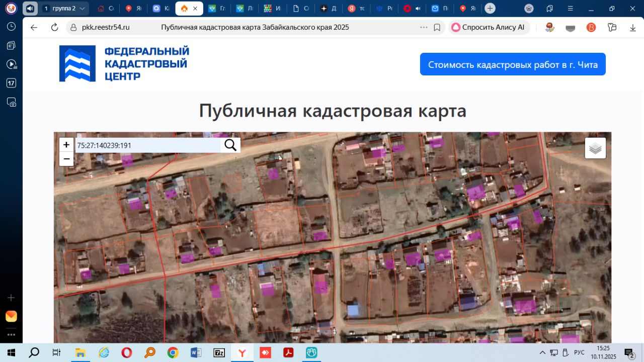Open Windows taskbar search
Image resolution: width=644 pixels, height=362 pixels.
pos(34,352)
